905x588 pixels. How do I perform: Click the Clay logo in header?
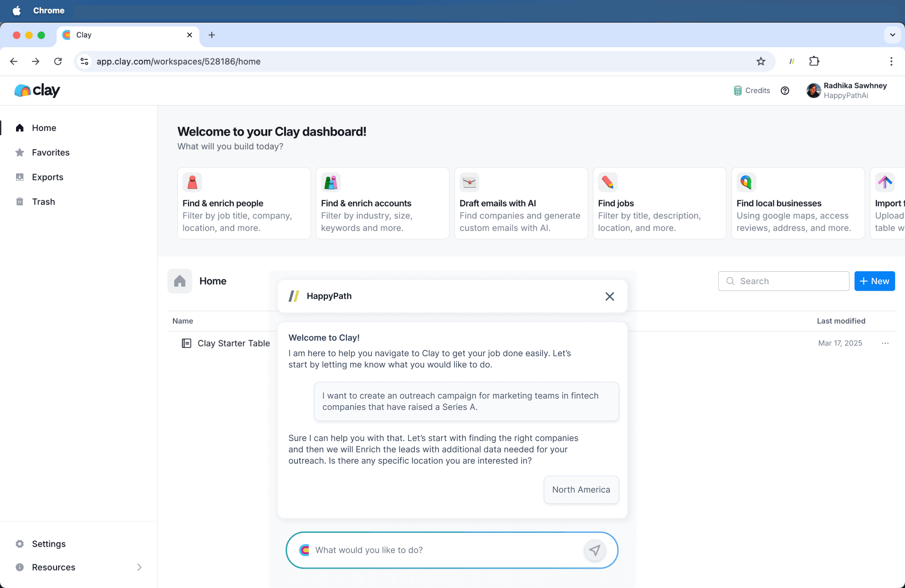[x=37, y=90]
